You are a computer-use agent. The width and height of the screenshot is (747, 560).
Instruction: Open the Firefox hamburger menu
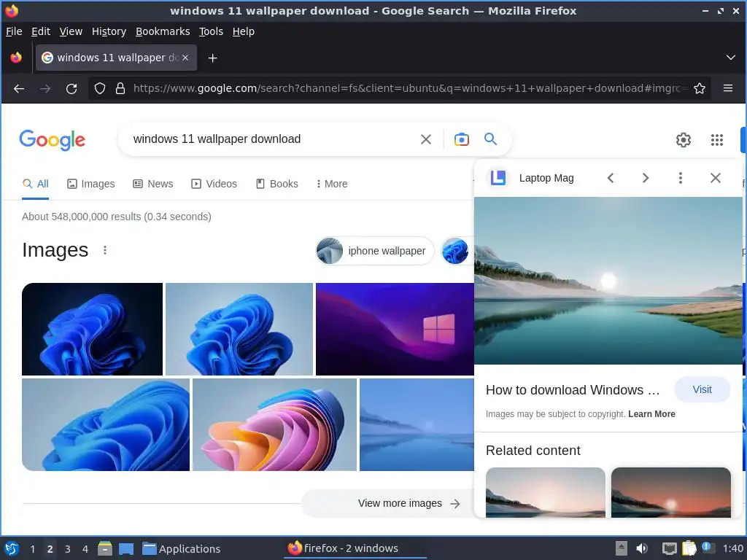tap(728, 88)
